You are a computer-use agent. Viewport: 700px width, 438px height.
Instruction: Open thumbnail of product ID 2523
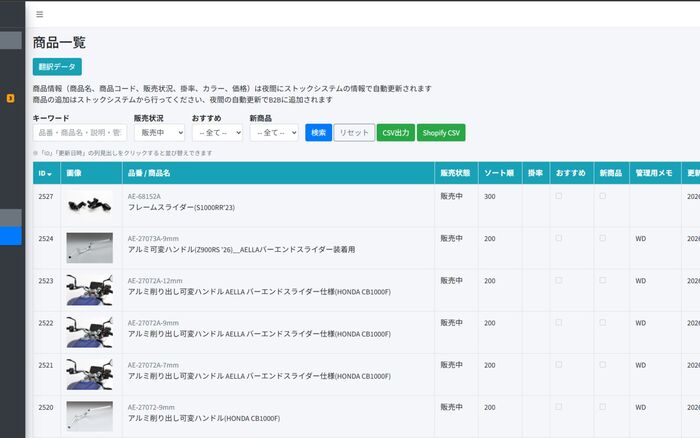tap(90, 290)
